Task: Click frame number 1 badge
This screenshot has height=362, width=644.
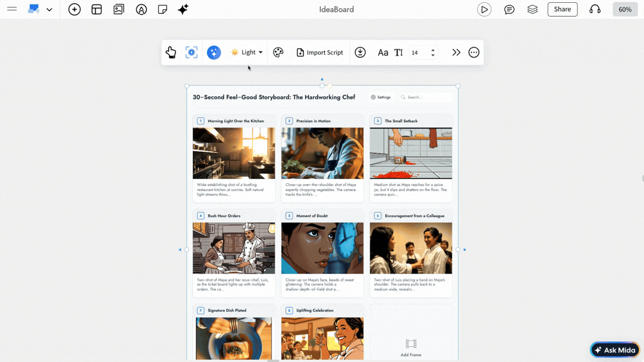Action: (x=201, y=121)
